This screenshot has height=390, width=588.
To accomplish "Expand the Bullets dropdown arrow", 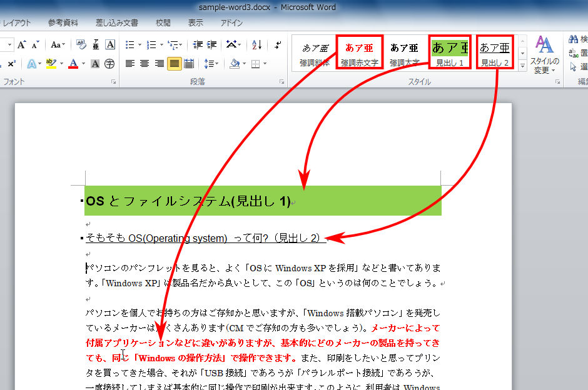I will pos(140,45).
